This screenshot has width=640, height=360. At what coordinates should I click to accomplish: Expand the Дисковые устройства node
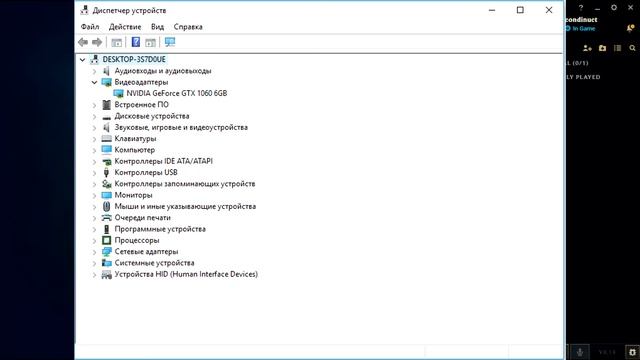pyautogui.click(x=94, y=116)
